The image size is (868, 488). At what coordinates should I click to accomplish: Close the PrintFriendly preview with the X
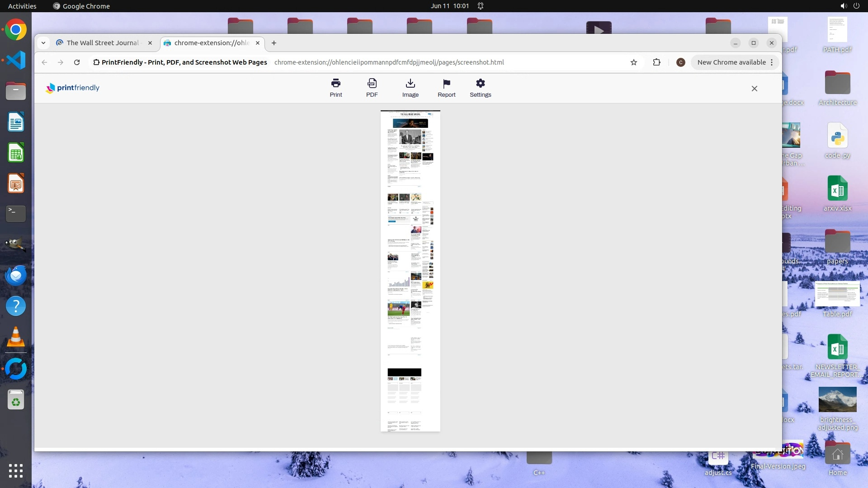pyautogui.click(x=754, y=89)
